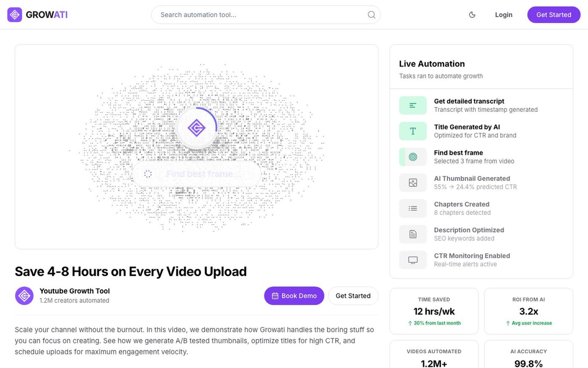Click the Selected 3 frame from video subtitle

pos(474,161)
